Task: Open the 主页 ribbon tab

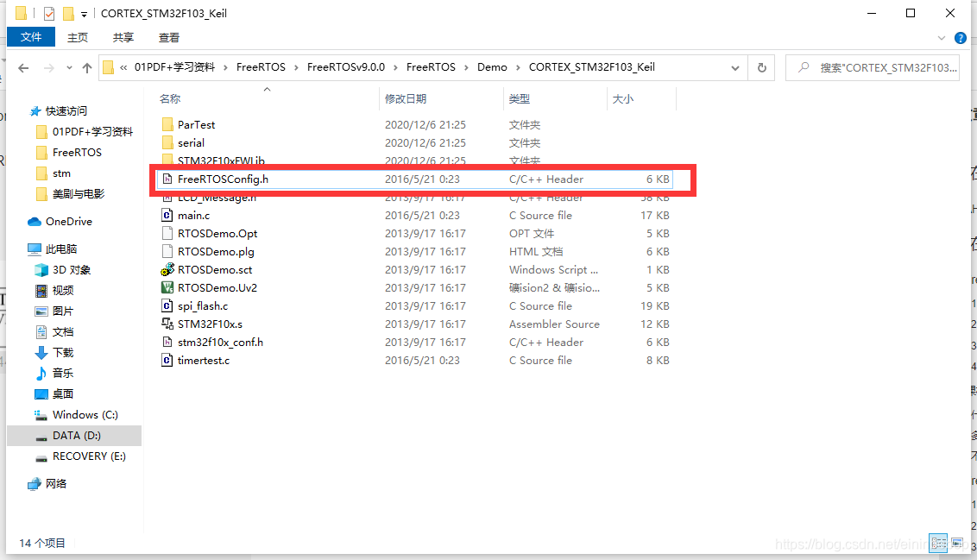Action: tap(78, 37)
